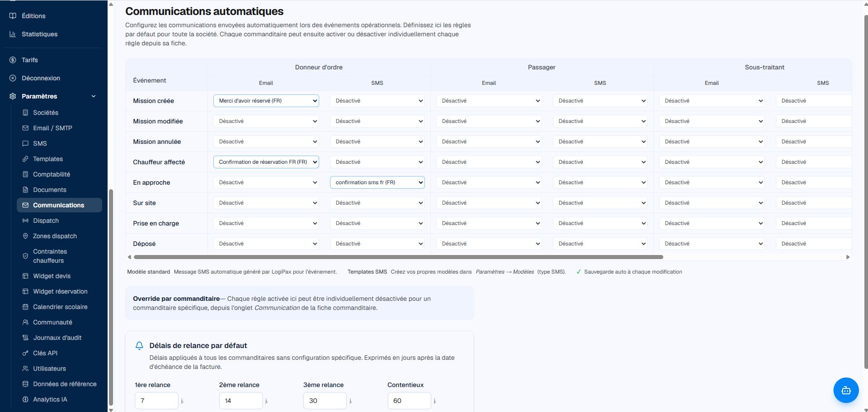Collapse the Paramètres menu chevron
This screenshot has width=868, height=412.
(x=94, y=96)
